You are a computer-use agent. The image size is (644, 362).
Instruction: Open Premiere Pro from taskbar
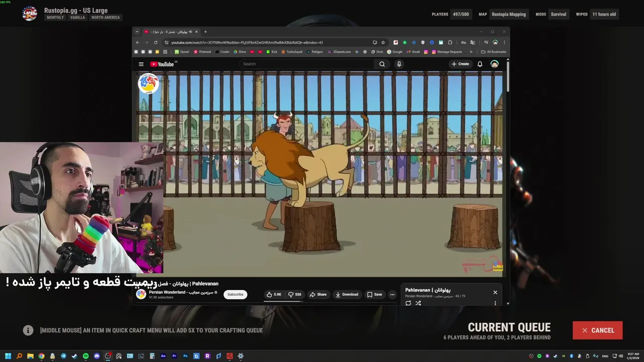pos(174,356)
